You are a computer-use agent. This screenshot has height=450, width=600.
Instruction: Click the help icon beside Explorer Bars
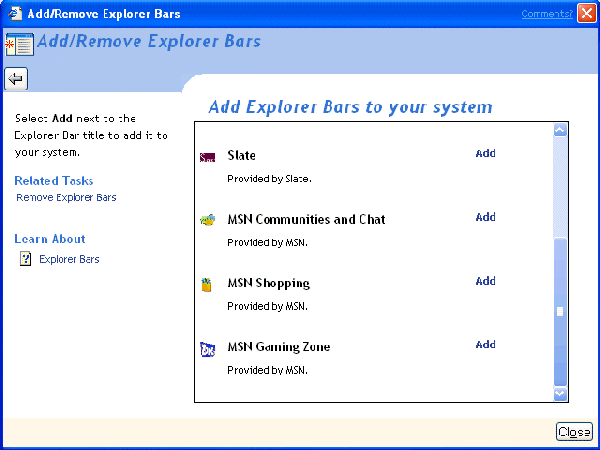[x=25, y=259]
